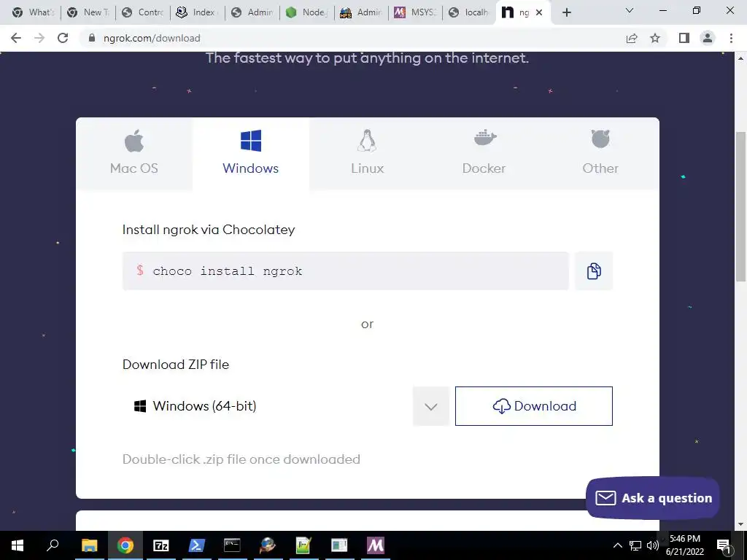Click the scrollbar up arrow
This screenshot has height=560, width=747.
tap(741, 58)
